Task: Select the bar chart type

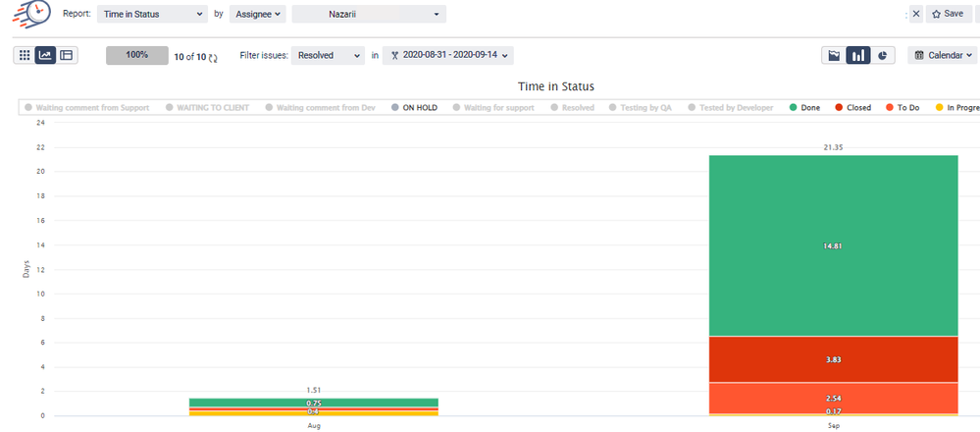Action: click(858, 55)
